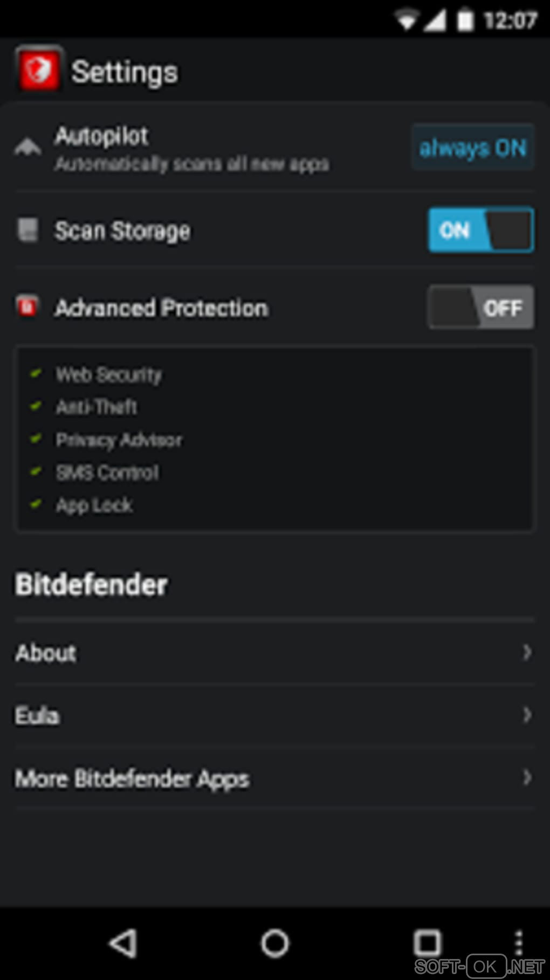
Task: Click the Advanced Protection red icon
Action: pos(27,307)
